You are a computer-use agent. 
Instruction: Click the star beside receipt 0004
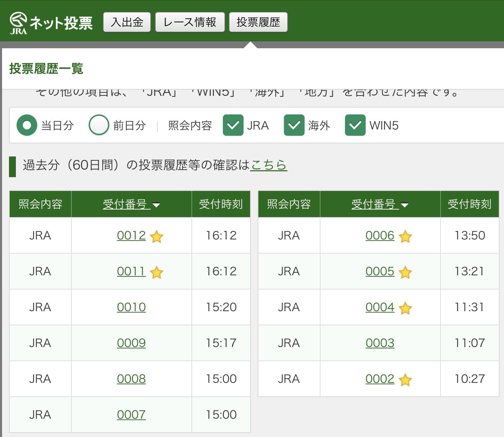click(x=405, y=308)
